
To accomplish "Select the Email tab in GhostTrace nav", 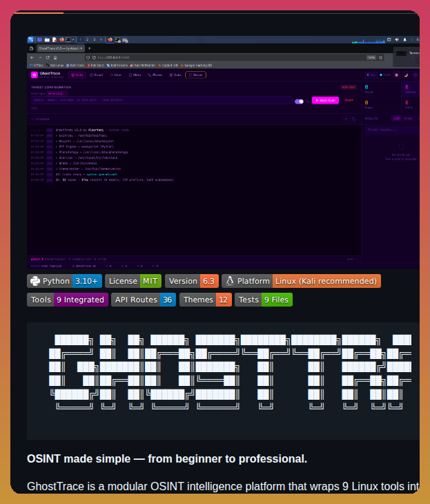I will coord(97,75).
